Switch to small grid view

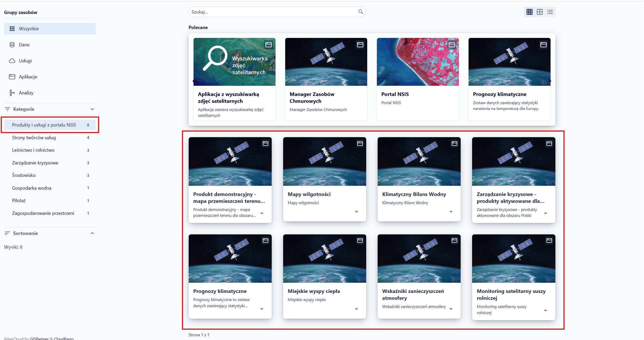tap(529, 12)
